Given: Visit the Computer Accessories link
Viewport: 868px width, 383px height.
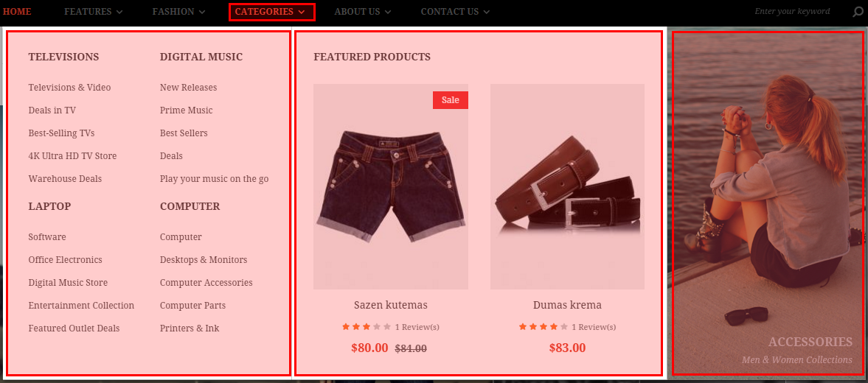Looking at the screenshot, I should [206, 282].
